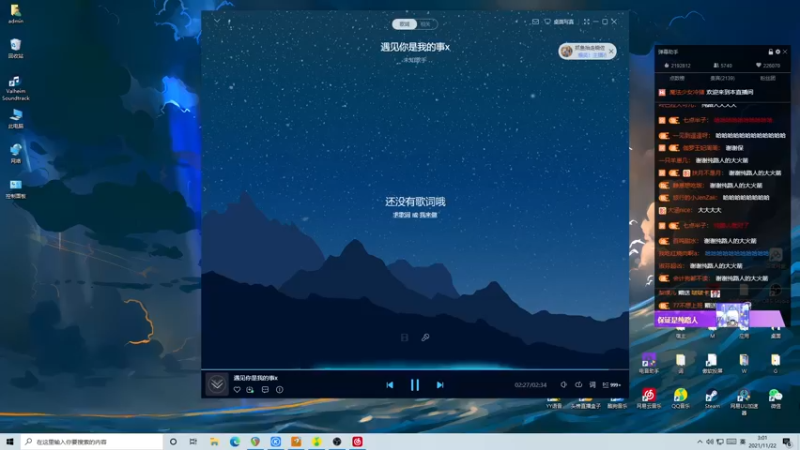Click the song title 遇见你是我的事x in player bar
The height and width of the screenshot is (450, 800).
[x=256, y=378]
